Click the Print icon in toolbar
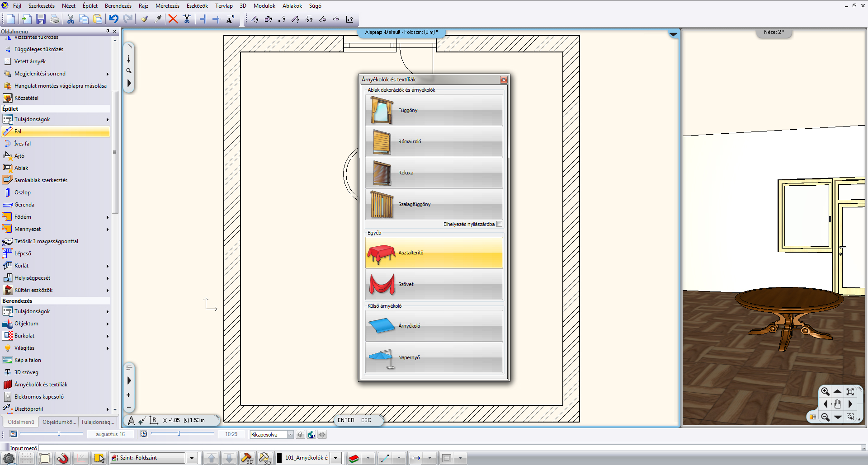Screen dimensions: 868x465 point(55,19)
